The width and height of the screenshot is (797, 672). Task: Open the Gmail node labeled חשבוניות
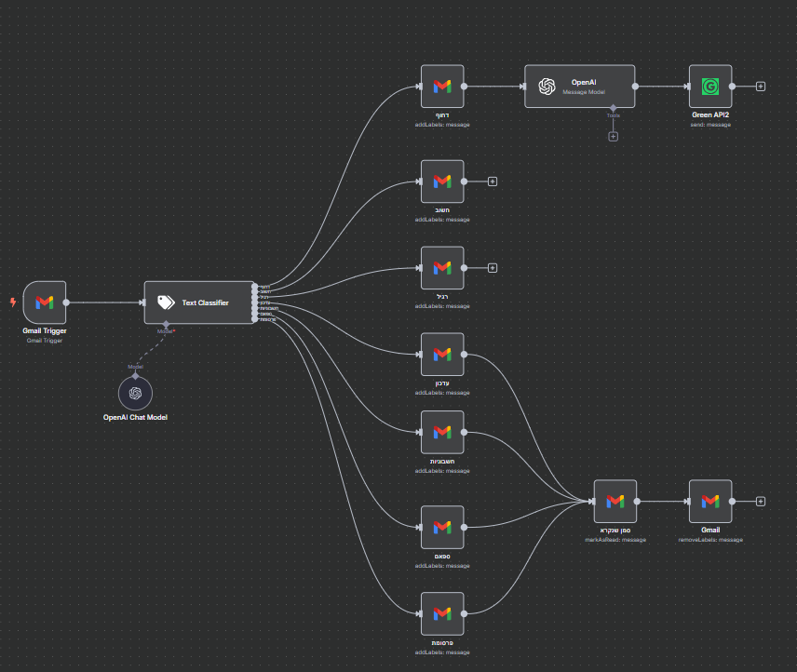(442, 432)
